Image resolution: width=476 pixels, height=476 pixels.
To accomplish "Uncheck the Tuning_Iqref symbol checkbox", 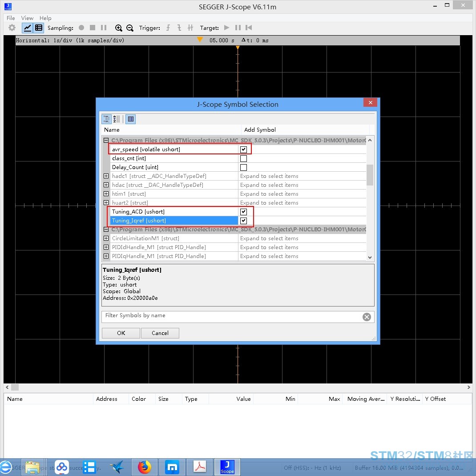I will [x=243, y=221].
